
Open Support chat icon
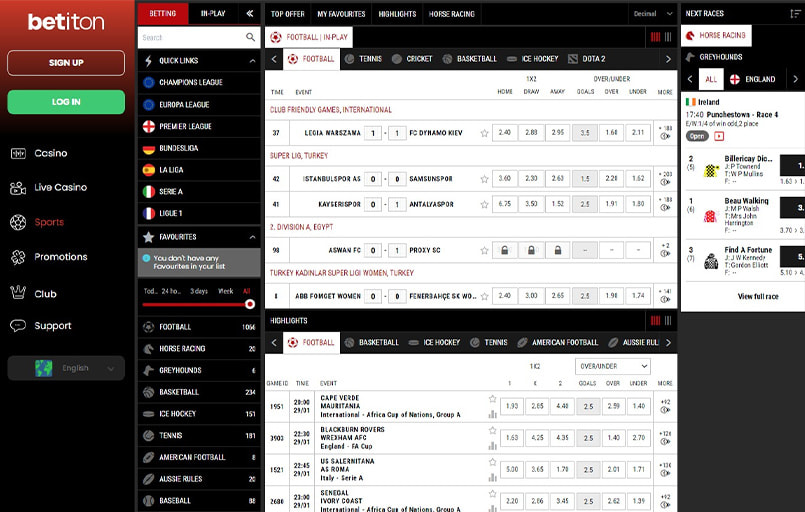pyautogui.click(x=17, y=326)
